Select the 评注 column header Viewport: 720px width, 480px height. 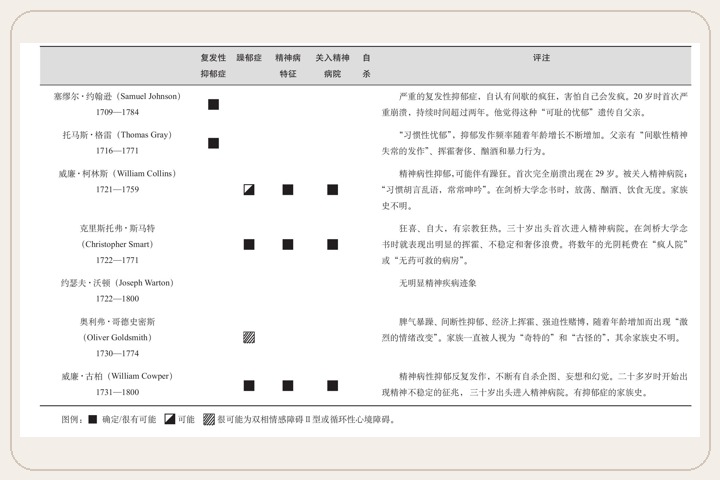click(541, 58)
